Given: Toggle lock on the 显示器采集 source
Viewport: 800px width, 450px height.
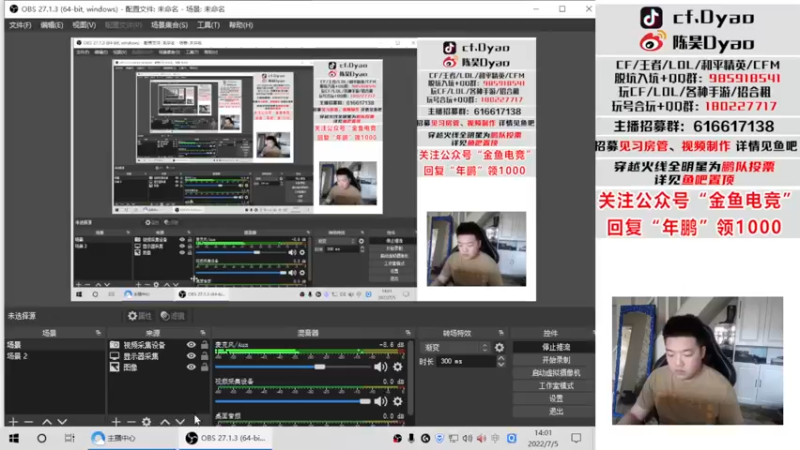Looking at the screenshot, I should pyautogui.click(x=204, y=356).
